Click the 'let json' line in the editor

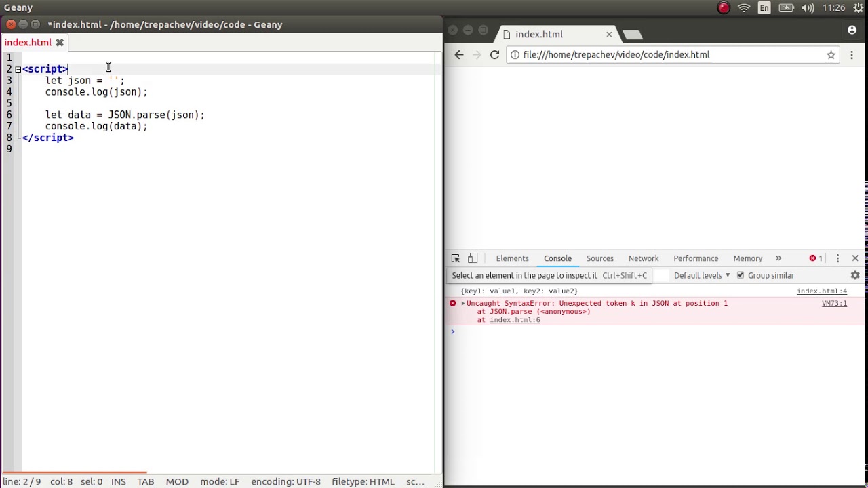(85, 81)
